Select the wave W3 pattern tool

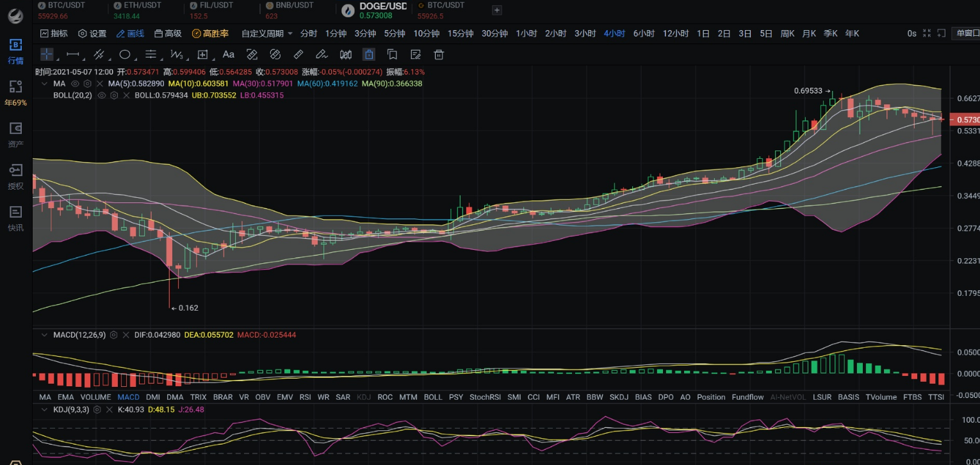coord(177,54)
